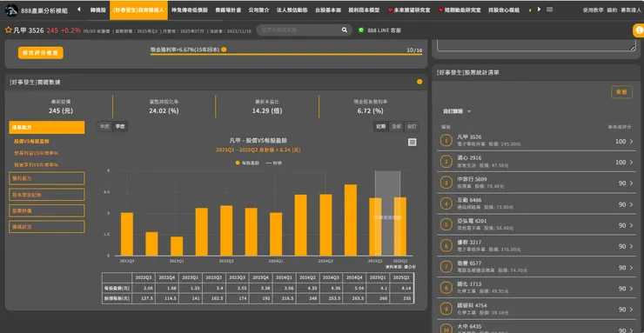Click the heart icon on 短期動能研究室 tab
Screen dimensions: 644x333
pyautogui.click(x=441, y=10)
